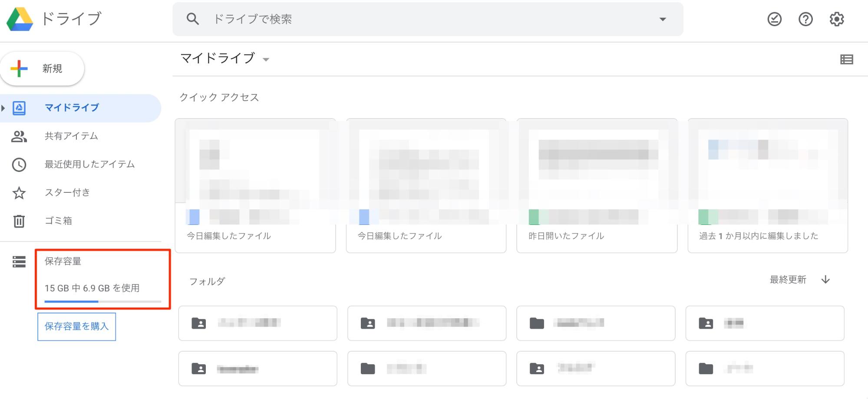The height and width of the screenshot is (399, 868).
Task: Open the search options dropdown arrow
Action: 663,19
